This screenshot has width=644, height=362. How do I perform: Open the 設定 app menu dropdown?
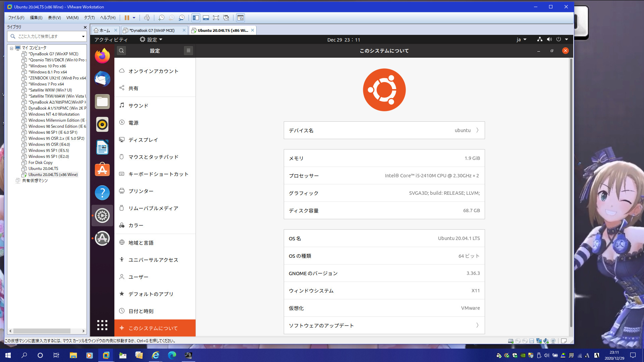pyautogui.click(x=151, y=40)
